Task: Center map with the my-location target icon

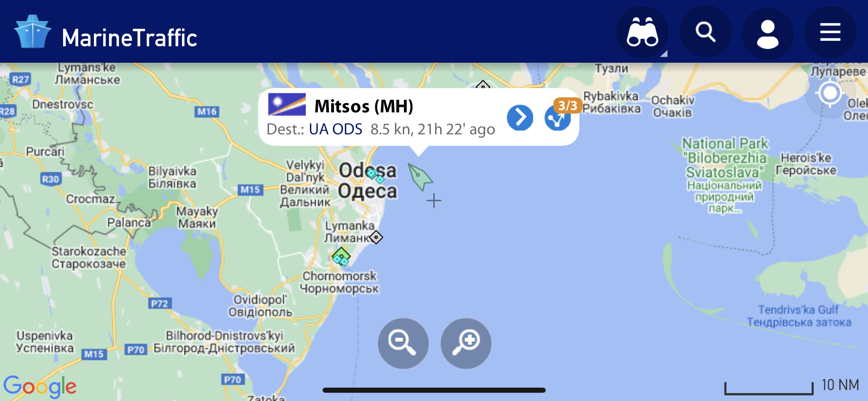Action: [830, 93]
